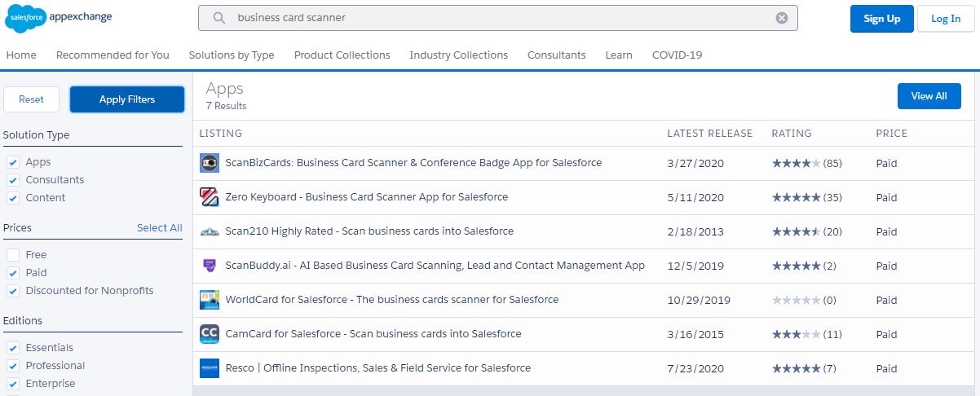
Task: Open Recommended for You menu
Action: pyautogui.click(x=113, y=55)
